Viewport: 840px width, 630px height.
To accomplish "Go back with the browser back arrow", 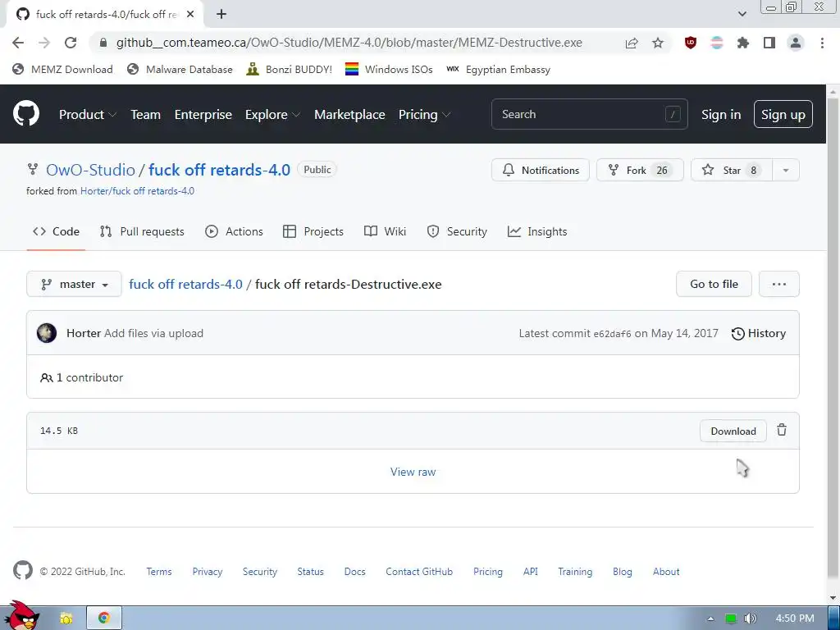I will (x=18, y=43).
